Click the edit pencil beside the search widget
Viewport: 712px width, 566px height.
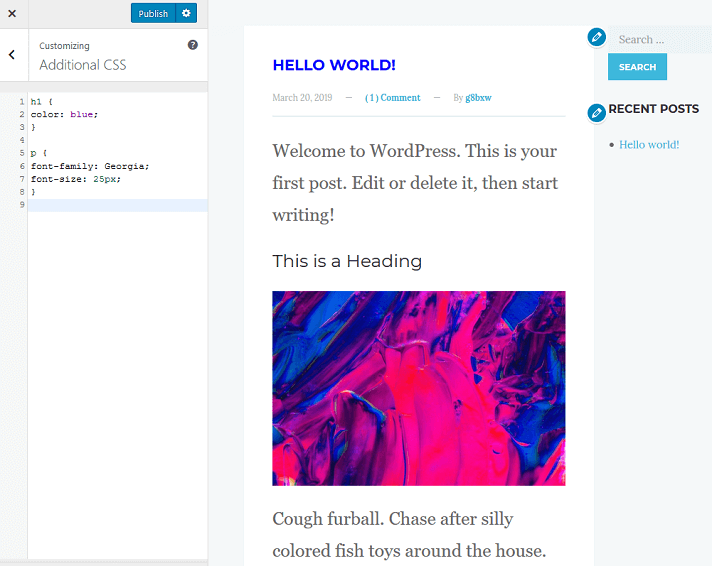pyautogui.click(x=597, y=37)
